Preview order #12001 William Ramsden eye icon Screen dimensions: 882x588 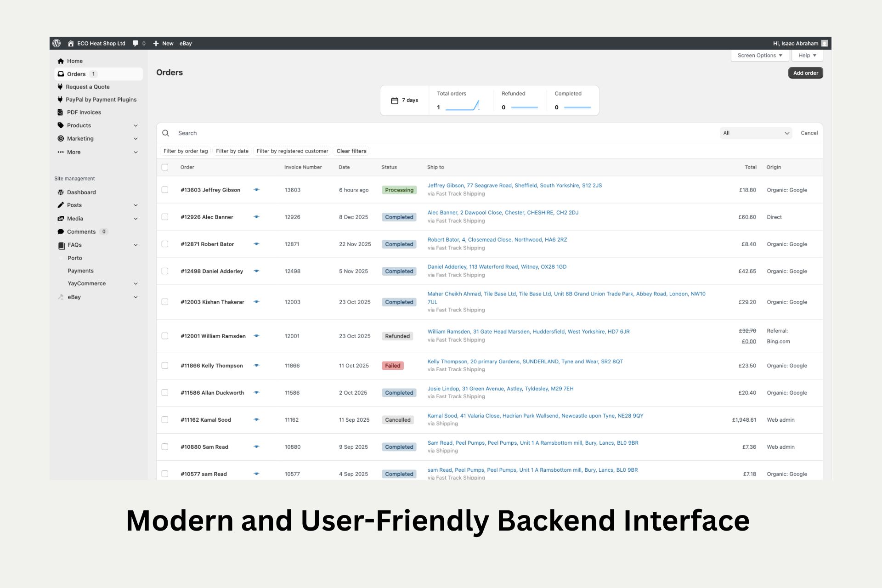[x=256, y=336]
